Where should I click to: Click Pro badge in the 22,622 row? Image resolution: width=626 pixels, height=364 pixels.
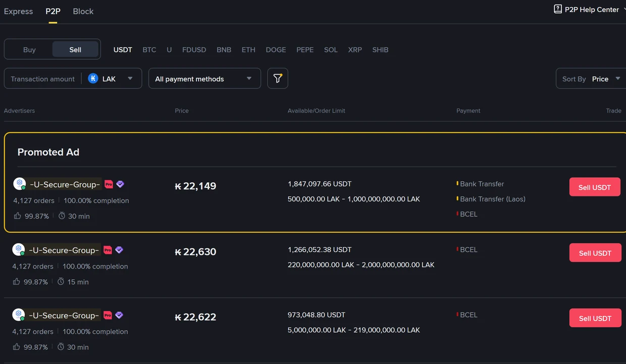click(108, 315)
